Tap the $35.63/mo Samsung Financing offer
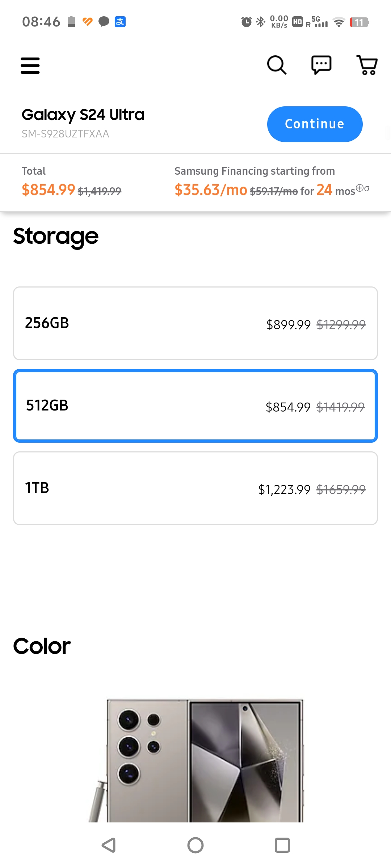This screenshot has height=868, width=391. [211, 190]
